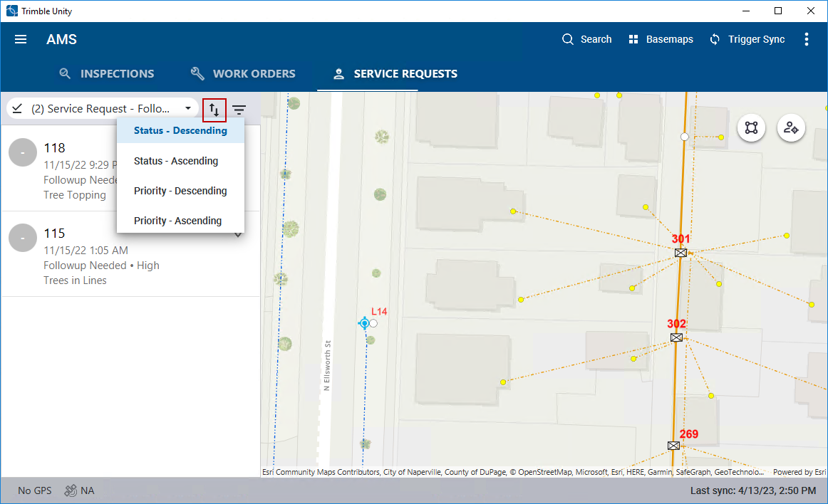Click the satellite NA status icon
Viewport: 828px width, 504px height.
pyautogui.click(x=71, y=490)
